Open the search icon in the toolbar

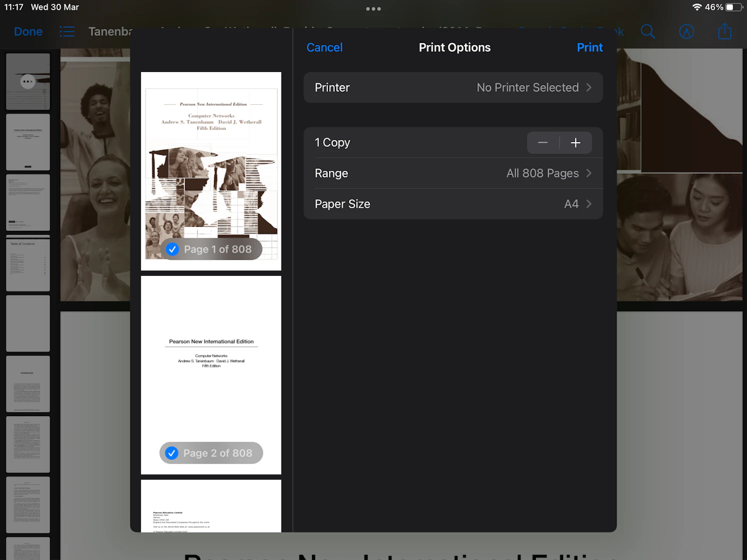point(647,31)
